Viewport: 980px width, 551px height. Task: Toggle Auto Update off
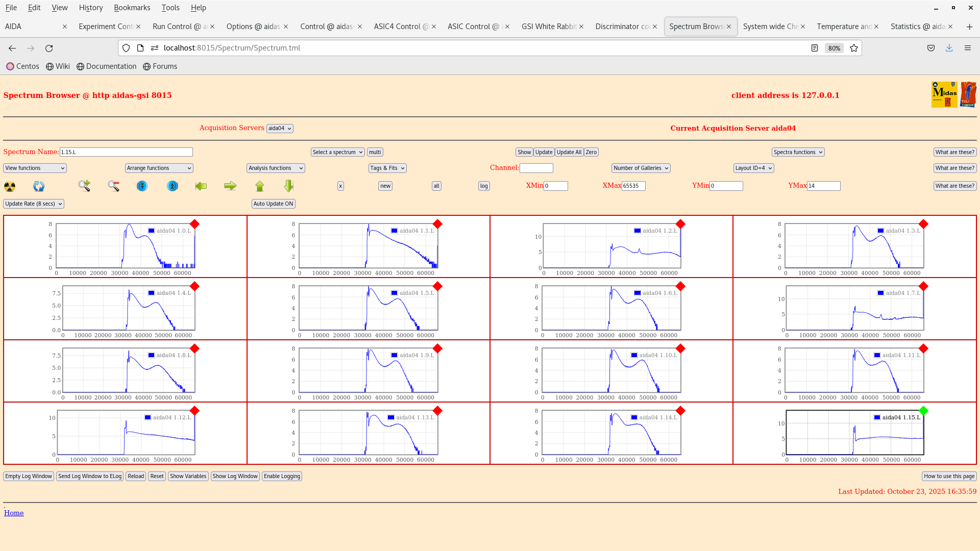[273, 204]
